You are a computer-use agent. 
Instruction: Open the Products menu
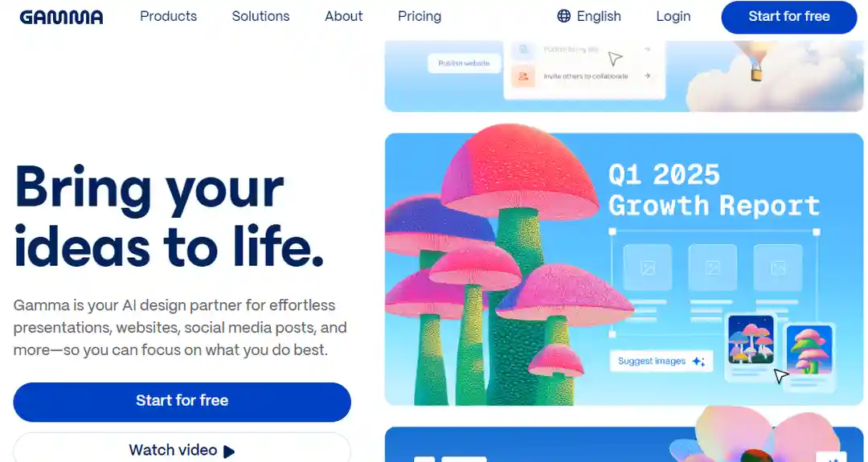pos(168,16)
